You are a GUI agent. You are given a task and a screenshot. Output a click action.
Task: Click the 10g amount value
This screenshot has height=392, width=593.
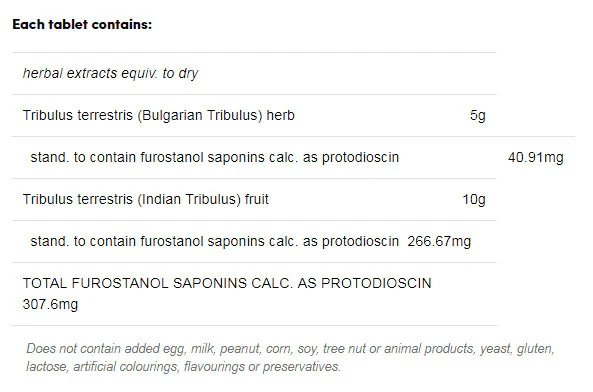(474, 199)
